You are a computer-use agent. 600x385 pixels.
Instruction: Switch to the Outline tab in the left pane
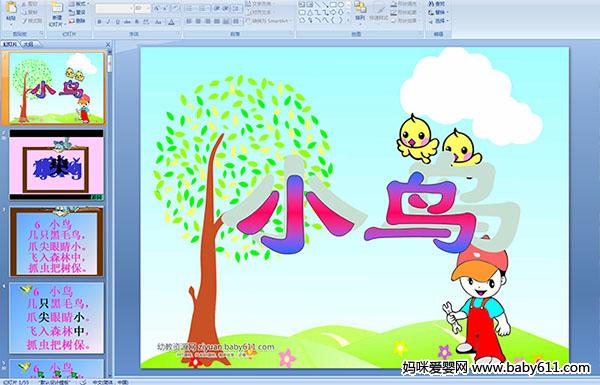(28, 44)
